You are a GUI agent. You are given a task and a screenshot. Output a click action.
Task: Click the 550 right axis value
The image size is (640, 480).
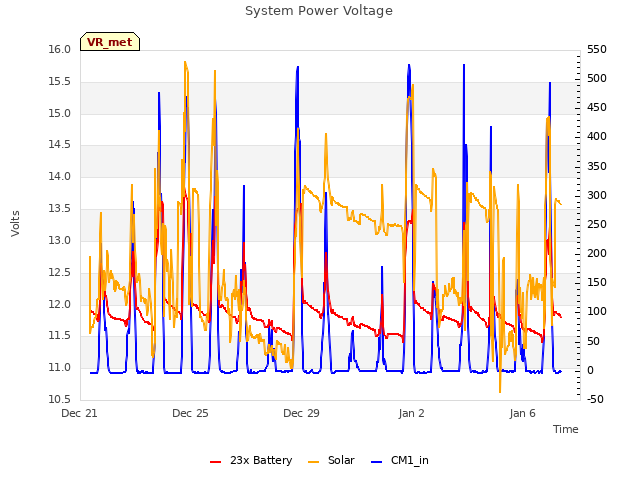(x=597, y=49)
